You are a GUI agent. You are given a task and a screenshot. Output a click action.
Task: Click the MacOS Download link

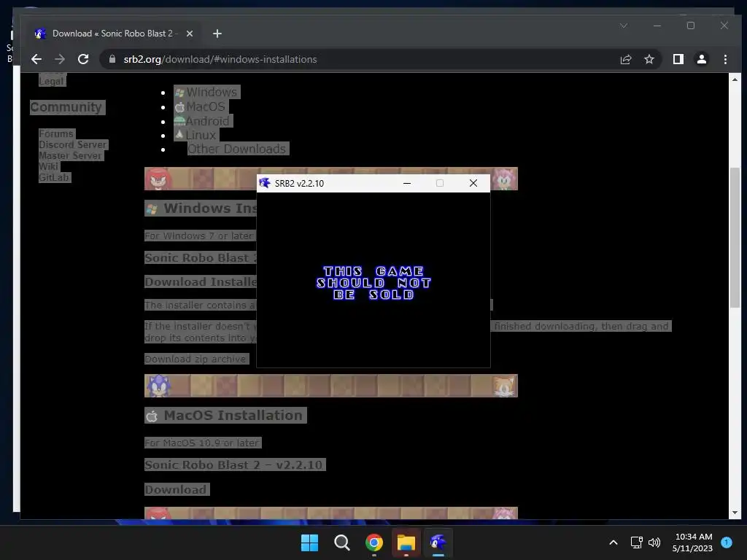(x=176, y=489)
